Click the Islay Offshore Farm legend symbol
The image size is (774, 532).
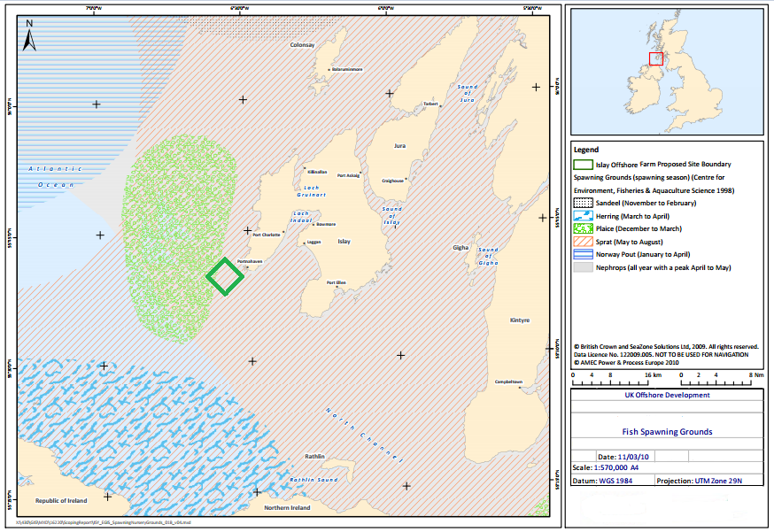tap(583, 164)
